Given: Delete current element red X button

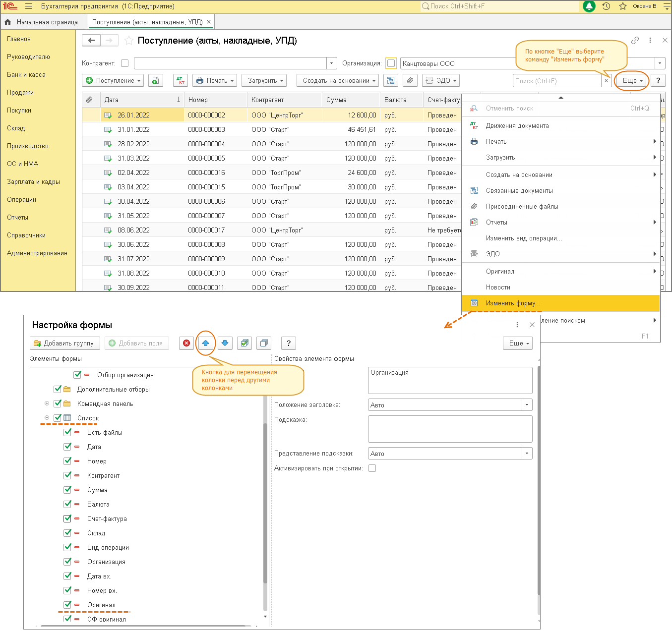Looking at the screenshot, I should [186, 343].
